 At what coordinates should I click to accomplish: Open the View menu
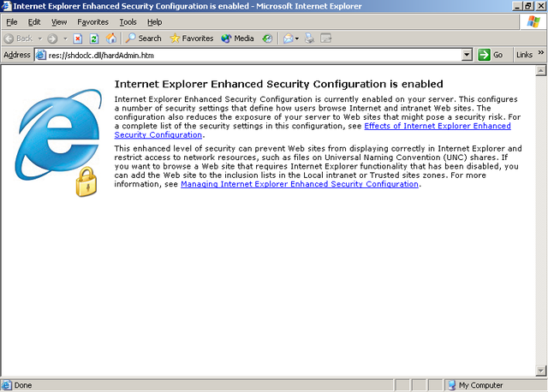point(59,22)
